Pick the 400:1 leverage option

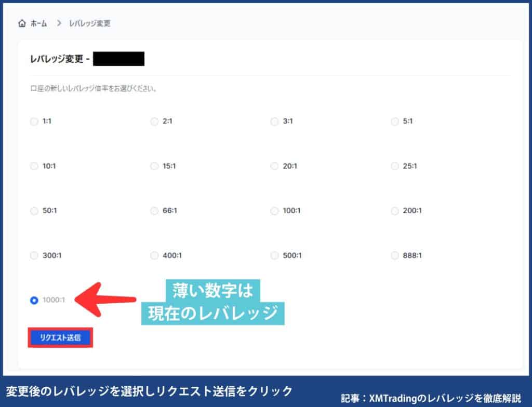[154, 255]
